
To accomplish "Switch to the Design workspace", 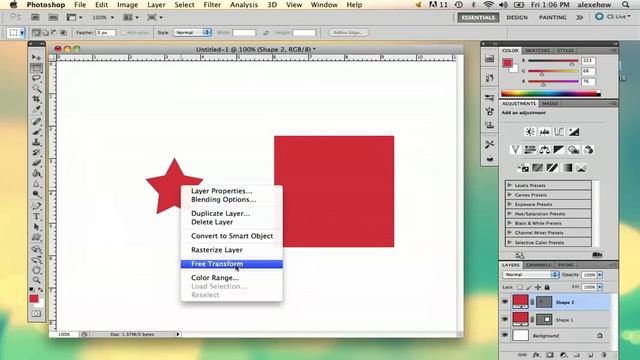I will tap(517, 18).
